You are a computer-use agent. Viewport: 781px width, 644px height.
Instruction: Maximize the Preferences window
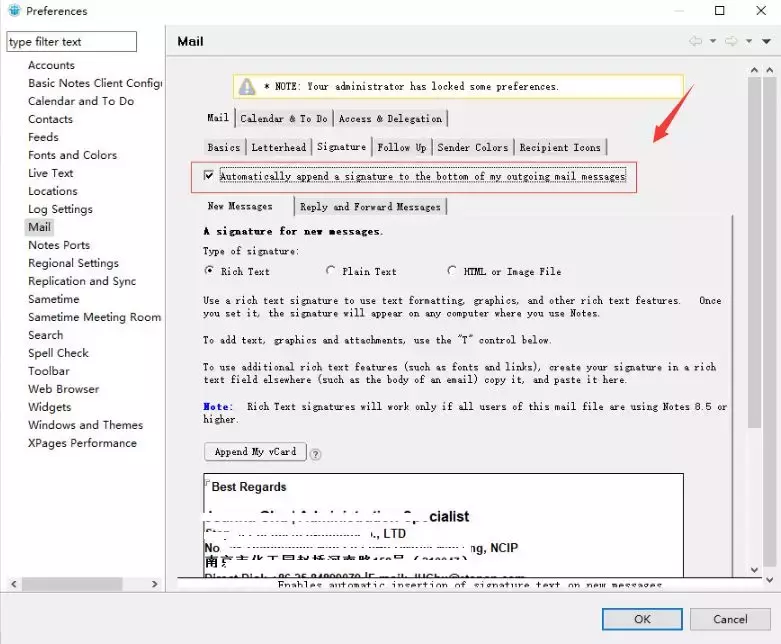pyautogui.click(x=719, y=10)
